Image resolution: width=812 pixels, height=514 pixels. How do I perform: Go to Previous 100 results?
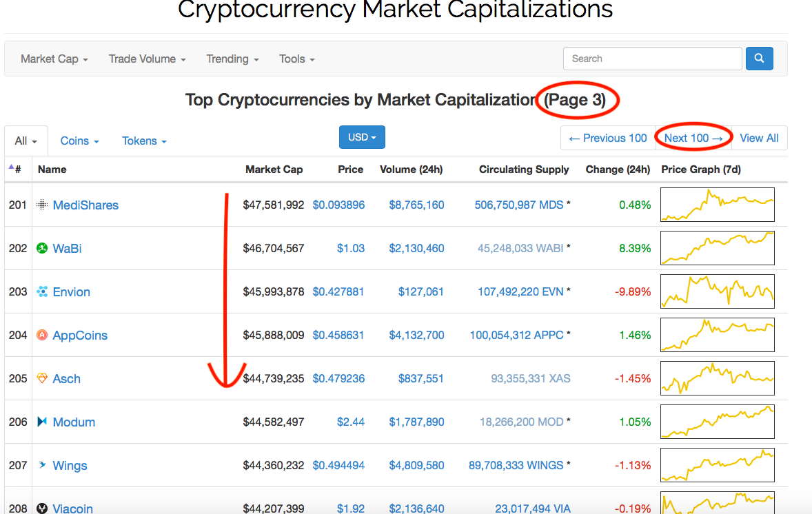pyautogui.click(x=608, y=138)
